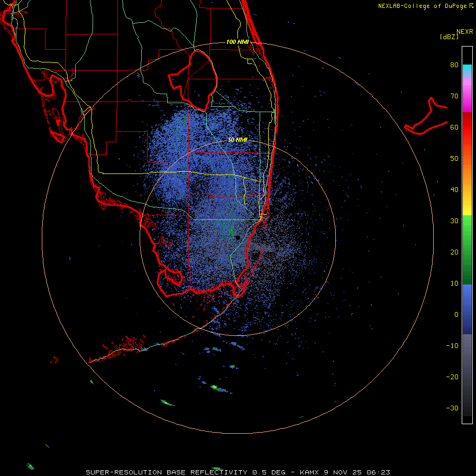The height and width of the screenshot is (476, 476).
Task: Click the 50 NMI range ring label
Action: 237,140
